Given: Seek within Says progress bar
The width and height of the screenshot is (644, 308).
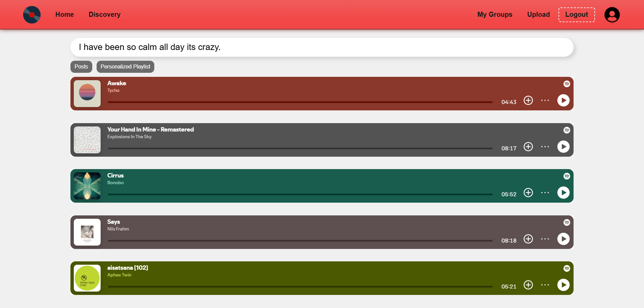Looking at the screenshot, I should (300, 241).
